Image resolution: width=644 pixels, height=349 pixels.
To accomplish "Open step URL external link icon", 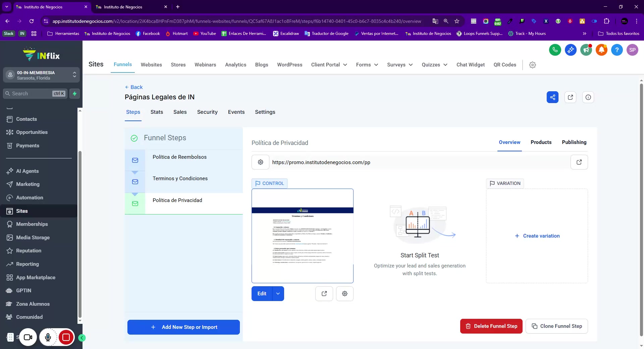I will (x=579, y=162).
